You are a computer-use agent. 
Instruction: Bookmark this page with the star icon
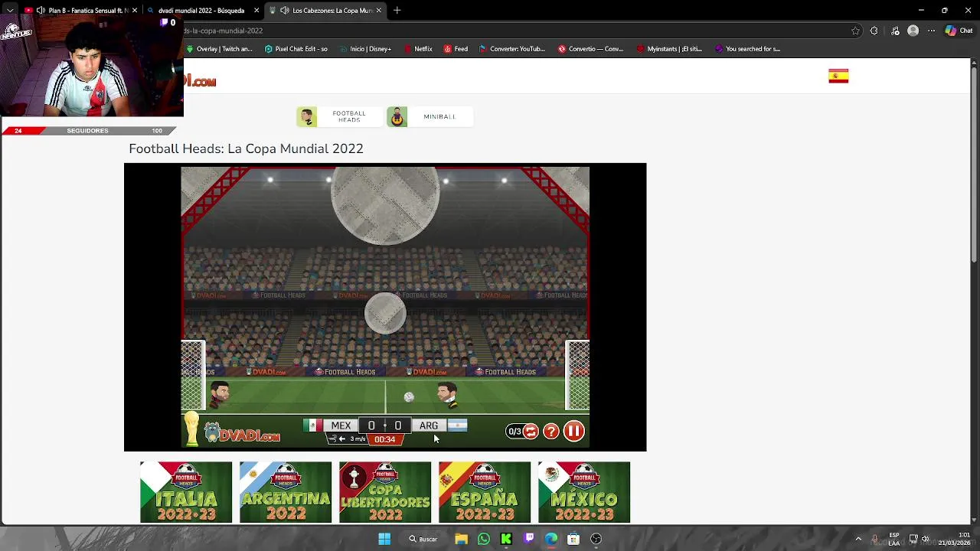855,31
